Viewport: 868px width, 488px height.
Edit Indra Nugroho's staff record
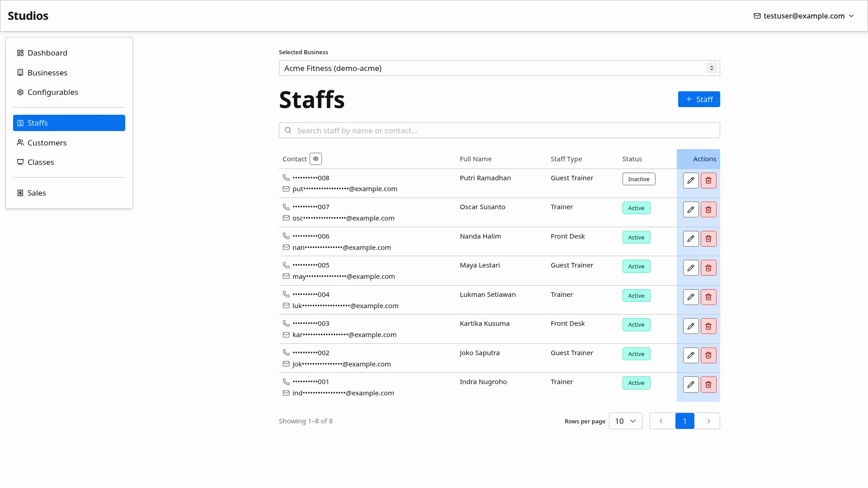(x=691, y=385)
